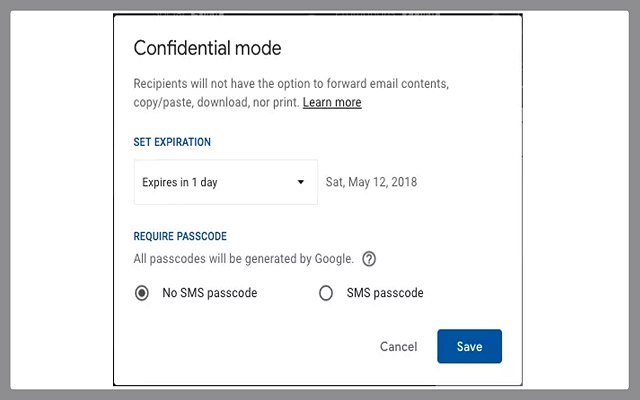
Task: Click the gray backdrop right of dialog
Action: (x=580, y=200)
